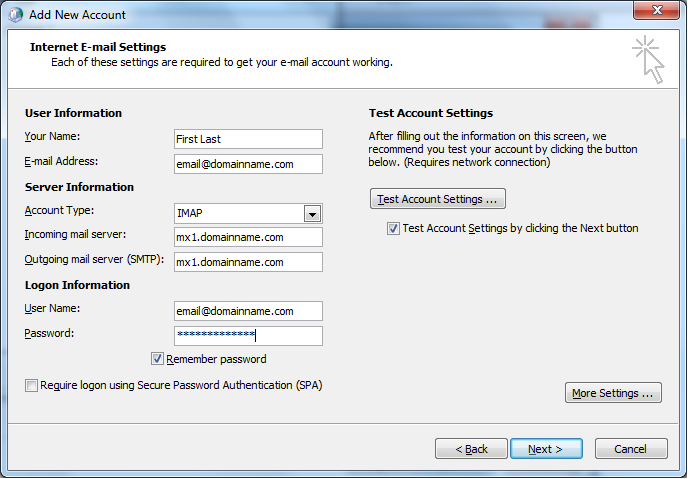
Task: Uncheck Test Account Settings by clicking Next
Action: pyautogui.click(x=394, y=228)
